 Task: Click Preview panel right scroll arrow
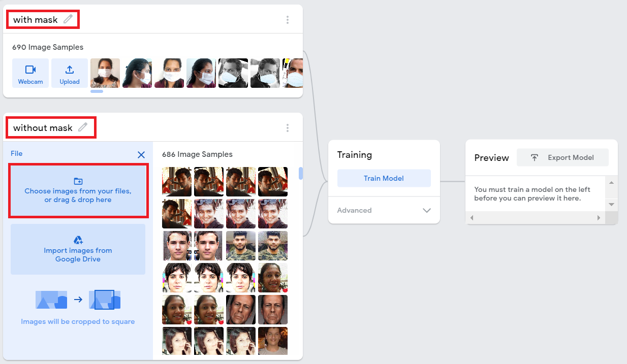[598, 218]
